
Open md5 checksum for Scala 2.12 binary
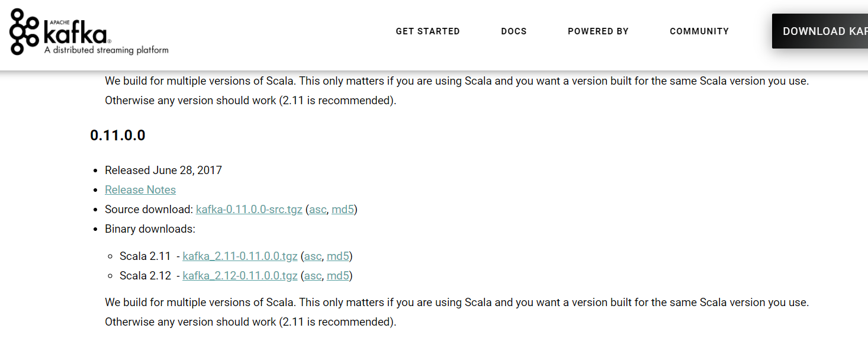(x=338, y=276)
